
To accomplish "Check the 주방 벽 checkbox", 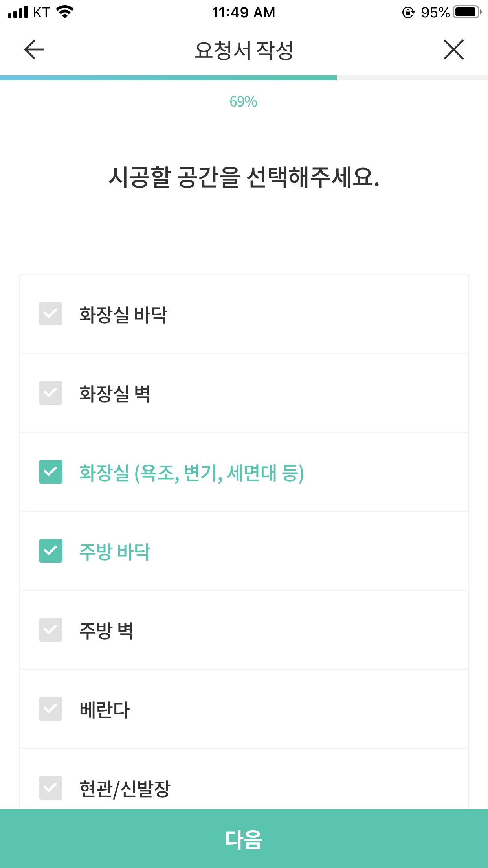I will point(51,630).
